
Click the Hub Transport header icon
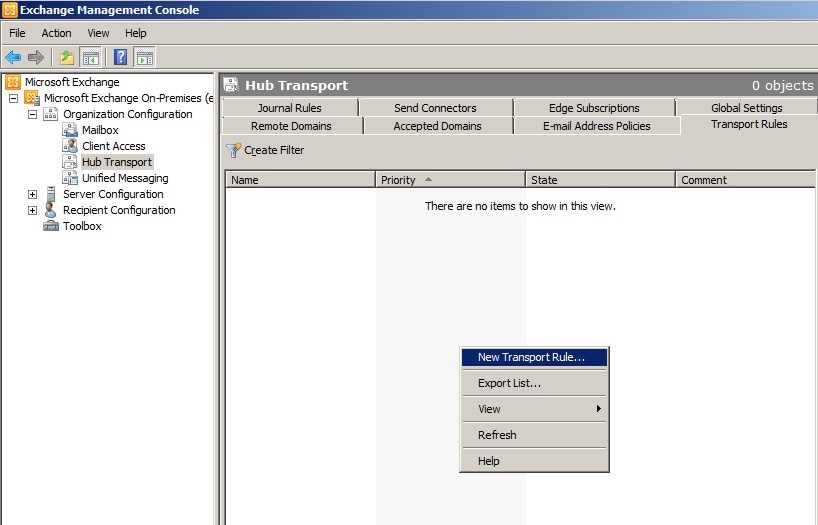(231, 85)
